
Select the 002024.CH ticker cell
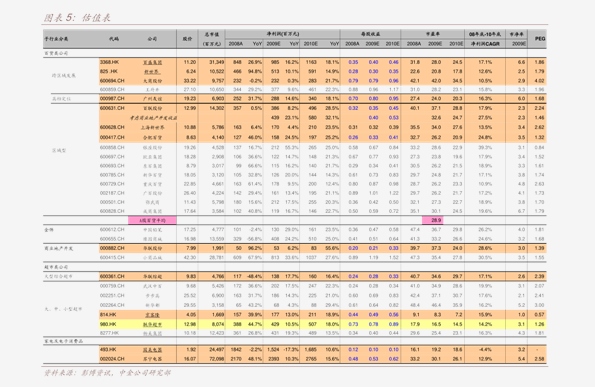tap(112, 359)
